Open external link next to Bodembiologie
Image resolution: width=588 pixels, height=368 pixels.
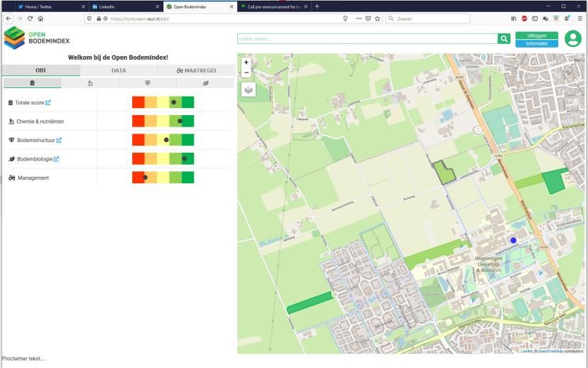click(56, 159)
